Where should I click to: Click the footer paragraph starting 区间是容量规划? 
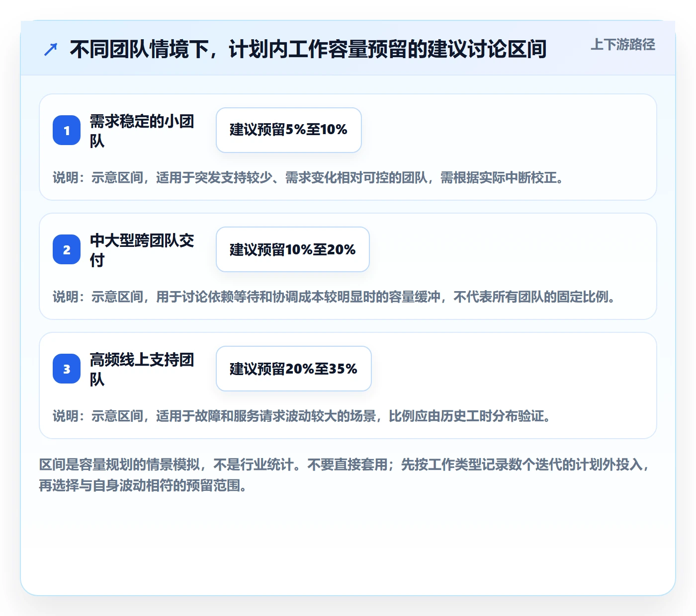[345, 475]
